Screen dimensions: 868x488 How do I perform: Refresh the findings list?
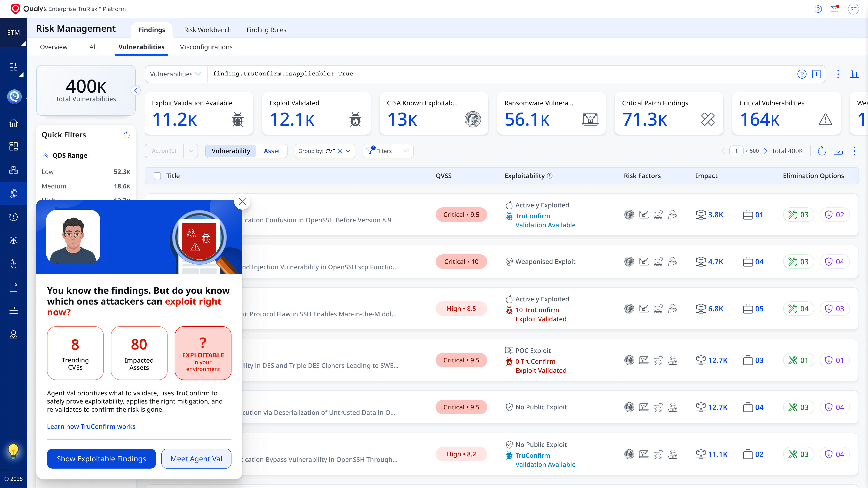pos(821,151)
